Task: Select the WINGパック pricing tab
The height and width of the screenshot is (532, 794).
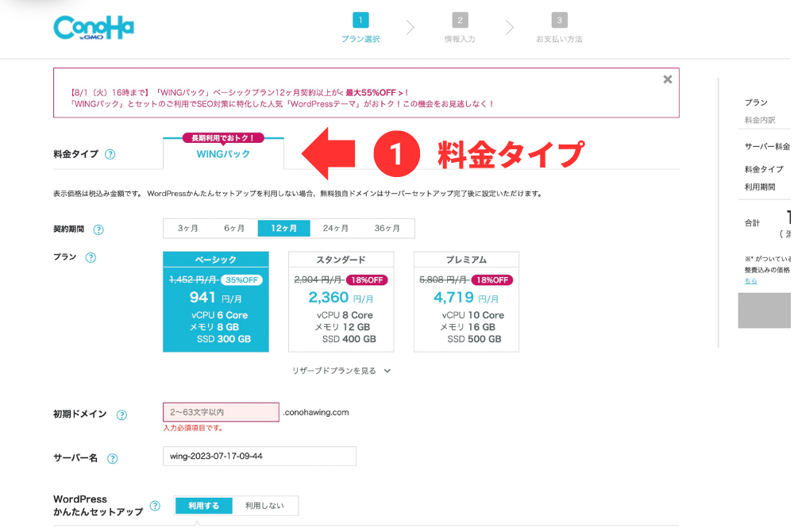Action: point(223,154)
